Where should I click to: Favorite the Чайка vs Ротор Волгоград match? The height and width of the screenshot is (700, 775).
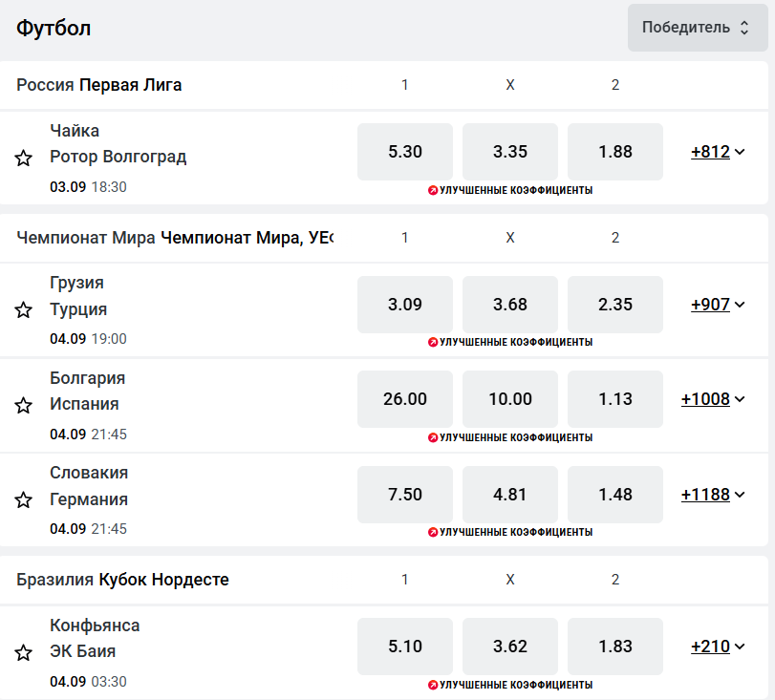point(24,158)
